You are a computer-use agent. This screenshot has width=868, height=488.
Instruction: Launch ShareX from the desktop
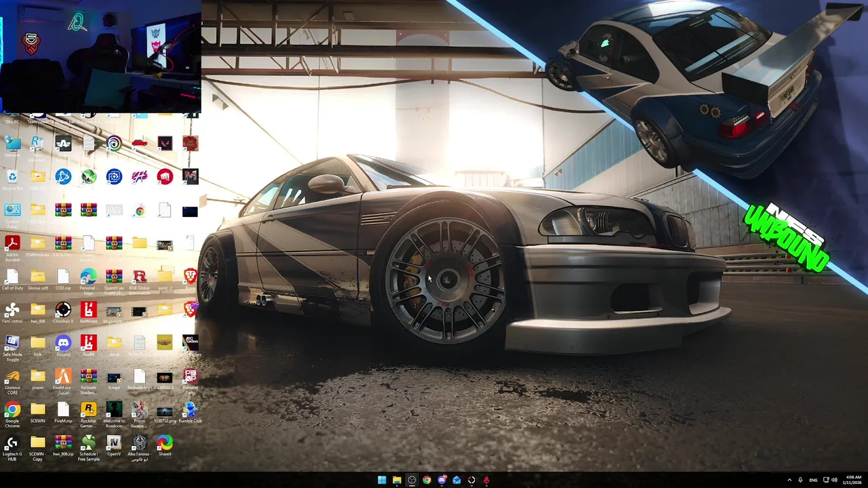(164, 445)
